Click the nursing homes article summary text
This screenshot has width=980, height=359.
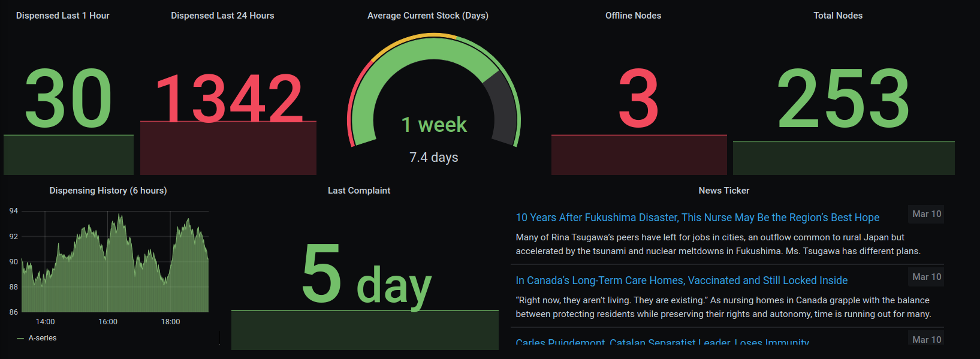(x=723, y=307)
